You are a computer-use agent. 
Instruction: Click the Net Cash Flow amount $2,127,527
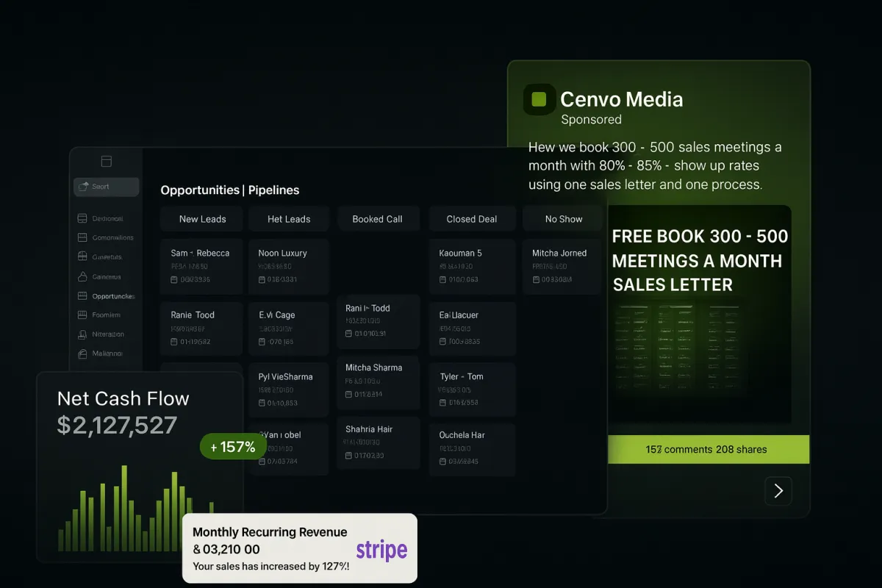click(118, 425)
